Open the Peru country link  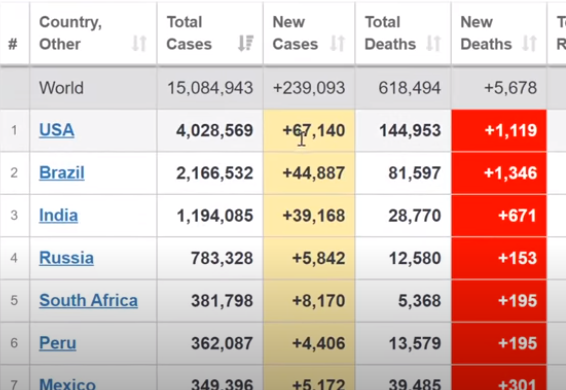point(58,343)
